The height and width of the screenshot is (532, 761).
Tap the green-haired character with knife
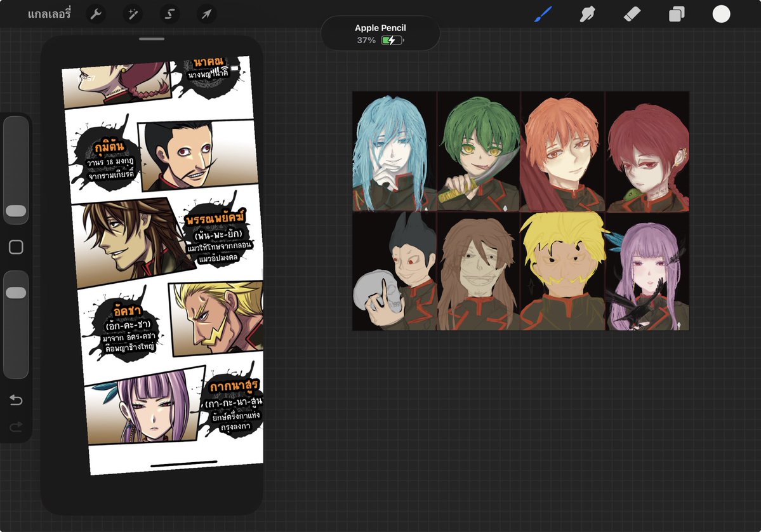(479, 152)
